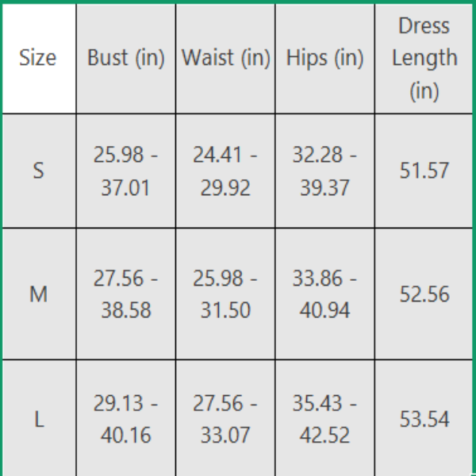Click the size M row label

(x=38, y=294)
